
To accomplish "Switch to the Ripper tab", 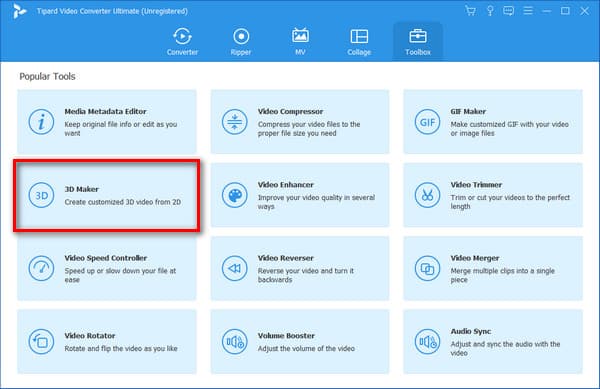I will point(241,42).
